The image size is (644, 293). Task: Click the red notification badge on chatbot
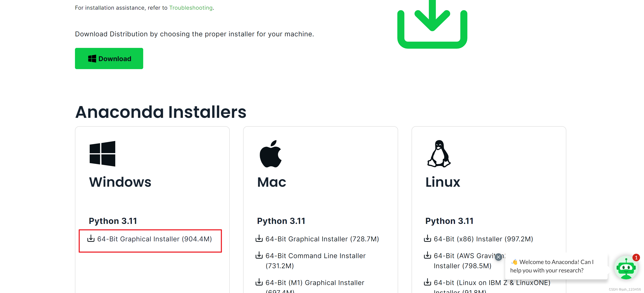click(636, 258)
